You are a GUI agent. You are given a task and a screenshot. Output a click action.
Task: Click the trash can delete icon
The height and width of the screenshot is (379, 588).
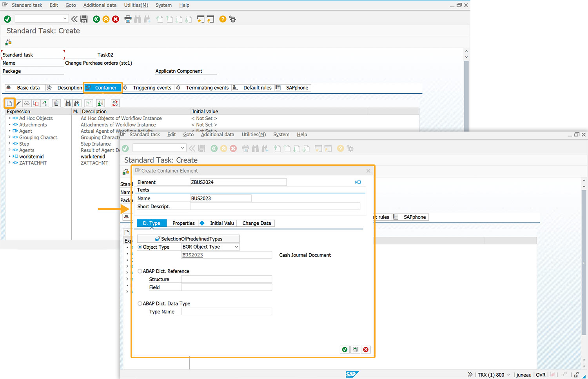tap(56, 103)
